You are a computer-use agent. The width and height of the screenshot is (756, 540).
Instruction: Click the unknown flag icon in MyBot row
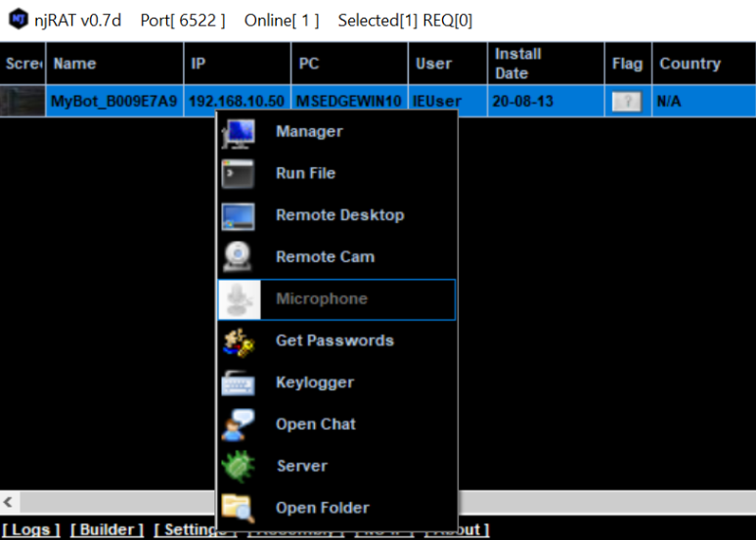pyautogui.click(x=627, y=102)
